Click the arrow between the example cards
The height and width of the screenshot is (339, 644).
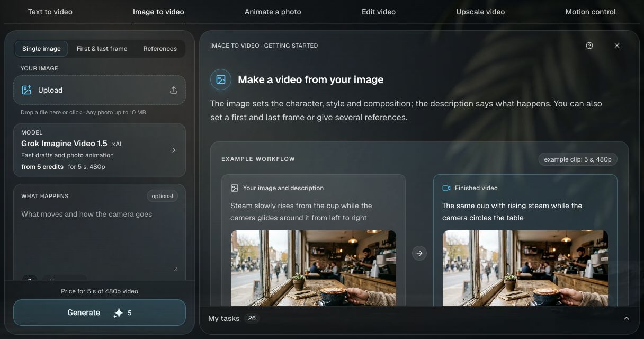(x=419, y=253)
